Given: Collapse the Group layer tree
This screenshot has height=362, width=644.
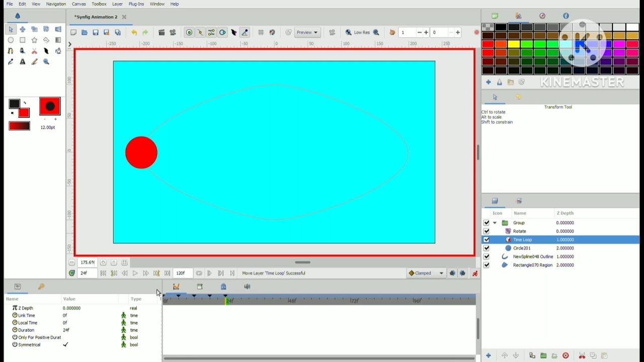Looking at the screenshot, I should pyautogui.click(x=495, y=223).
